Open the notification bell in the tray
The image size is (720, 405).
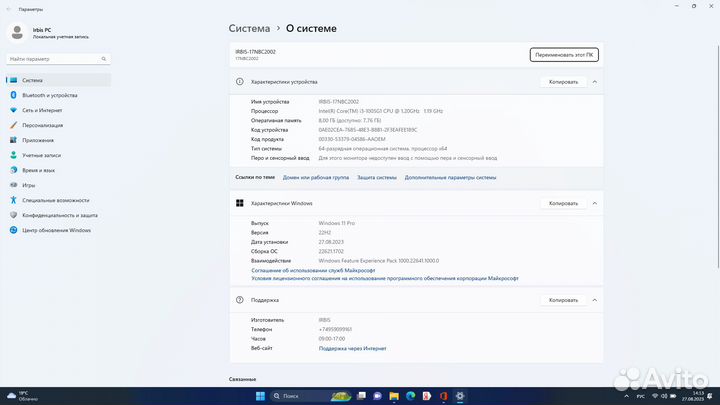click(710, 396)
